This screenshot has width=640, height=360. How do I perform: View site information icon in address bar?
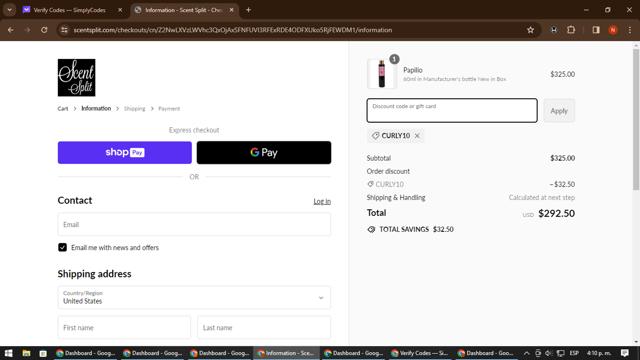click(x=64, y=30)
